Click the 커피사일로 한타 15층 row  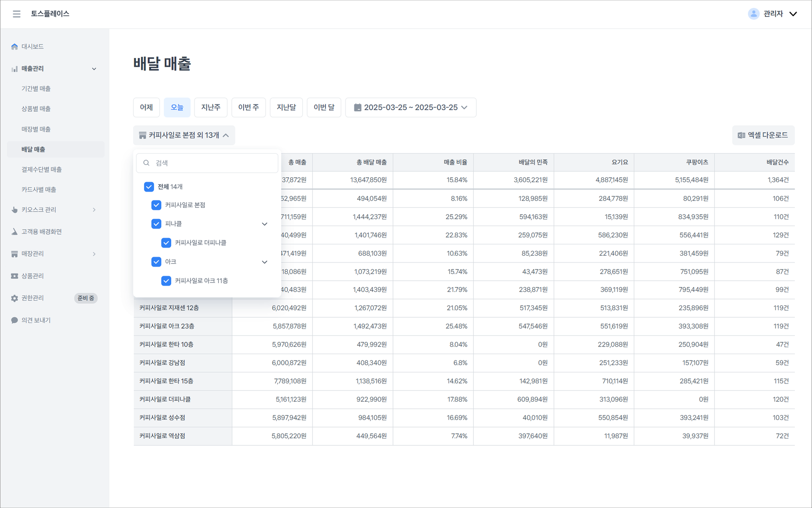point(464,381)
